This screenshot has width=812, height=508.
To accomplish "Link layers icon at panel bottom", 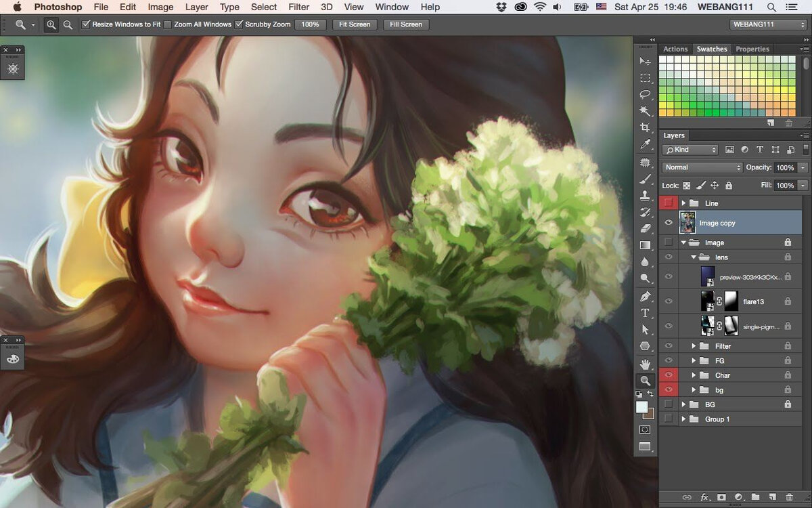I will (x=687, y=497).
